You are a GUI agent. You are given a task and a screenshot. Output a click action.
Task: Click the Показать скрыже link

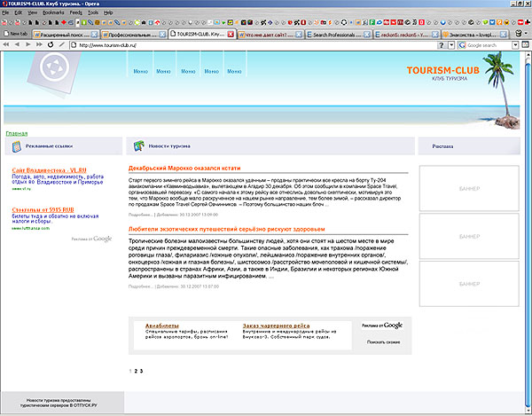click(x=383, y=342)
